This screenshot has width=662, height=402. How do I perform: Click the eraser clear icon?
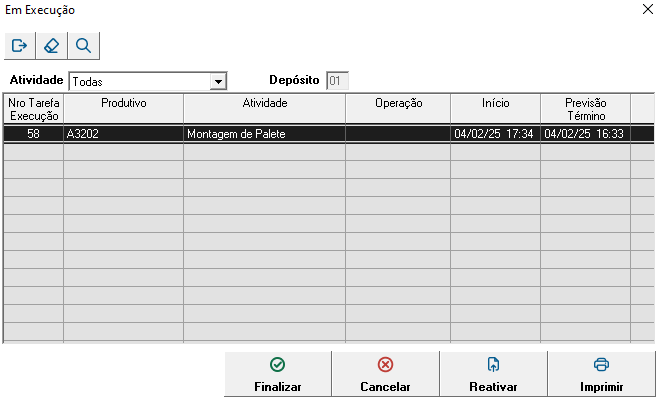52,46
